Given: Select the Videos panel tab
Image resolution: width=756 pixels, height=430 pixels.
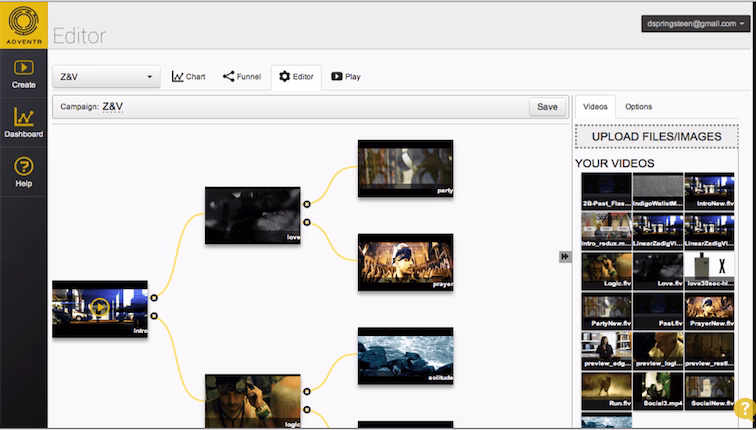Looking at the screenshot, I should (595, 107).
